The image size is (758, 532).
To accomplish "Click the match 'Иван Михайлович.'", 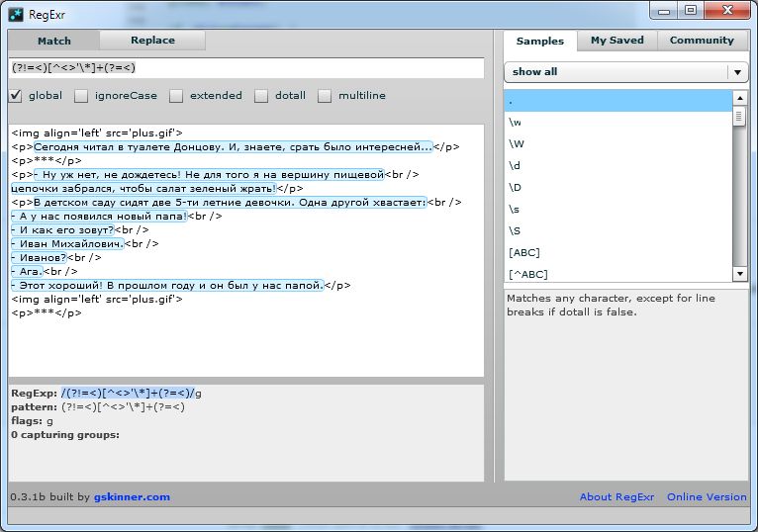I will tap(67, 244).
